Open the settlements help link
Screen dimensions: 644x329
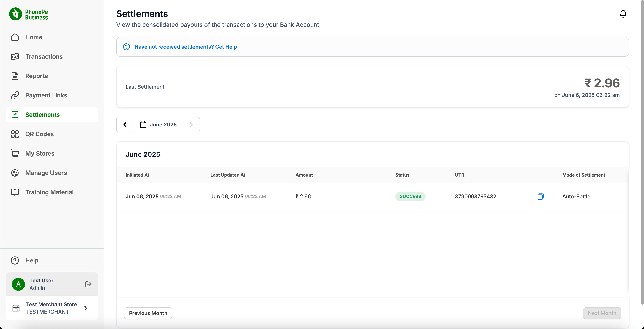pos(185,47)
